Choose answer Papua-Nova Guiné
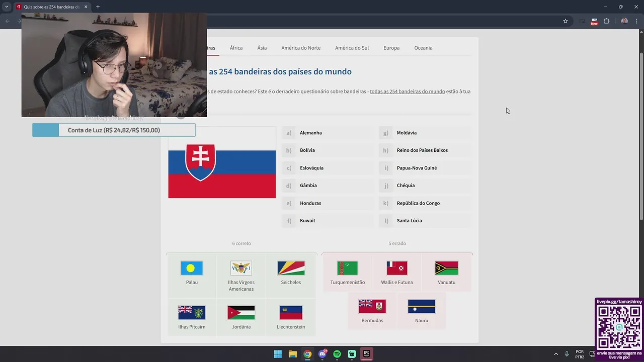Image resolution: width=644 pixels, height=362 pixels. tap(425, 168)
